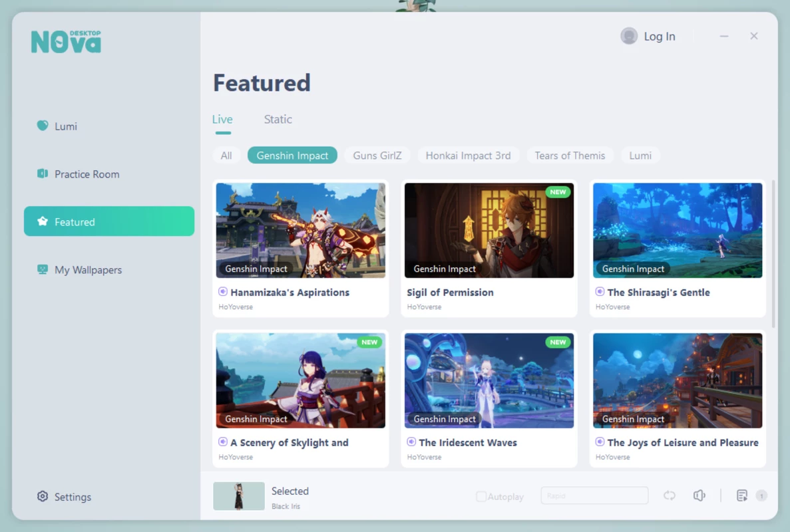Open the playlist icon in the bottom bar

coord(742,496)
